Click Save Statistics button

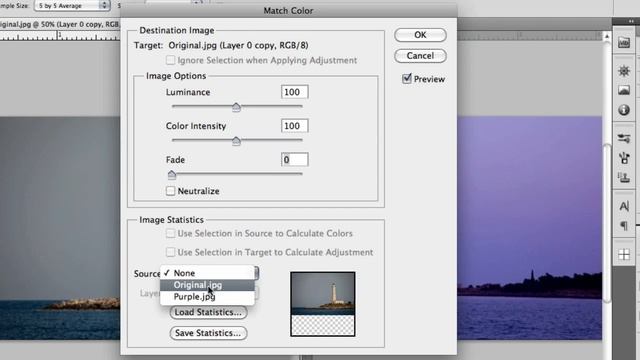208,333
